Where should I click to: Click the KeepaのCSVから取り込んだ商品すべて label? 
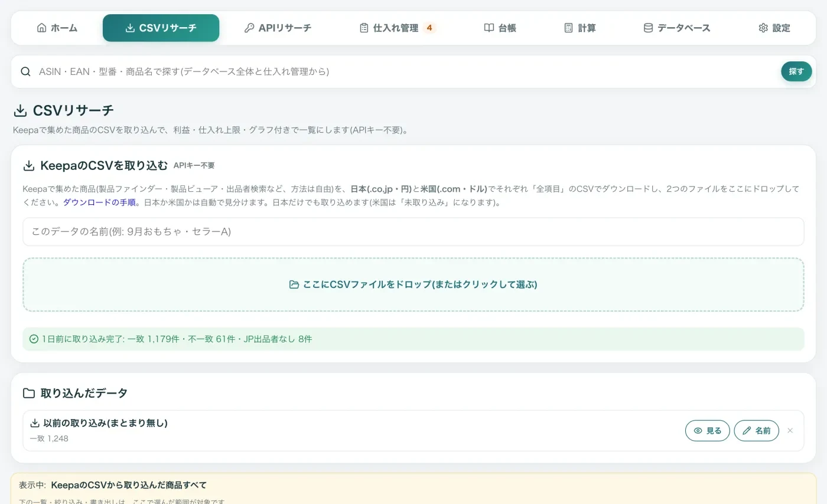coord(129,485)
